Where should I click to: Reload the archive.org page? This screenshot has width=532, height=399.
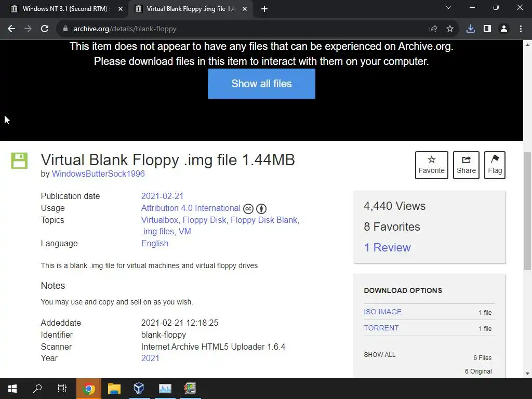click(45, 29)
